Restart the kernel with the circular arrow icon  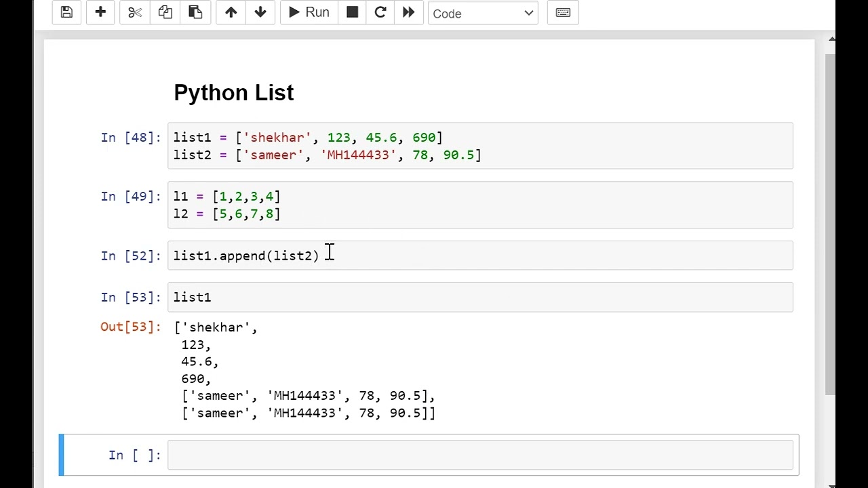[x=380, y=12]
